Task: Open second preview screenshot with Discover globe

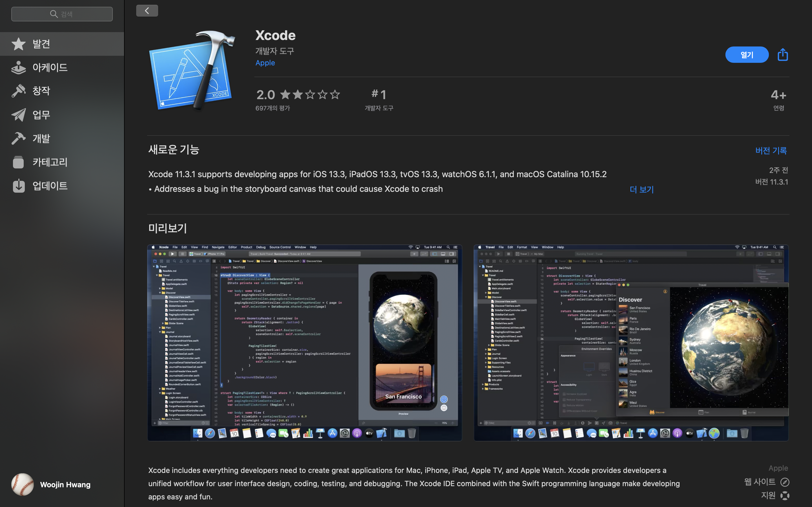Action: (631, 342)
